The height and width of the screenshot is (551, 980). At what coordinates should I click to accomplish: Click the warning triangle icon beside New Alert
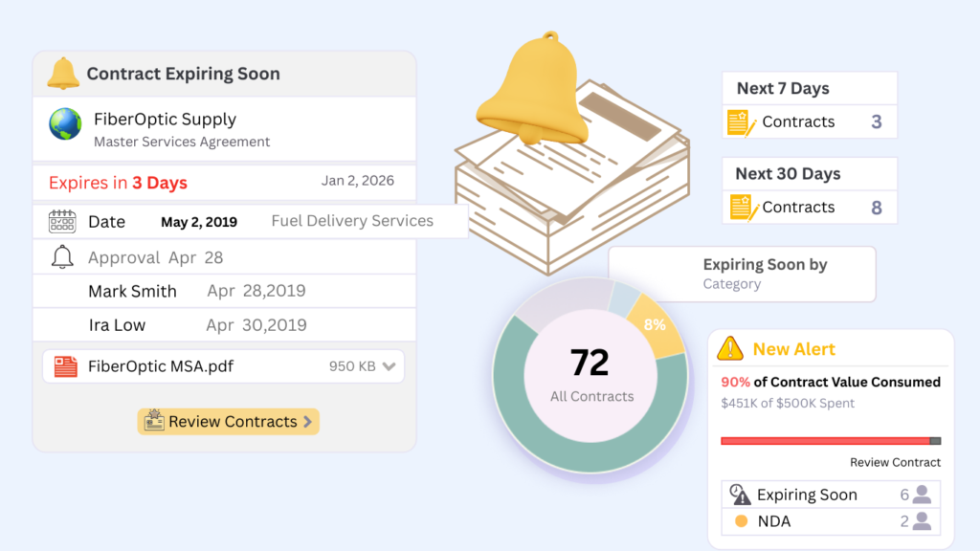(x=730, y=348)
